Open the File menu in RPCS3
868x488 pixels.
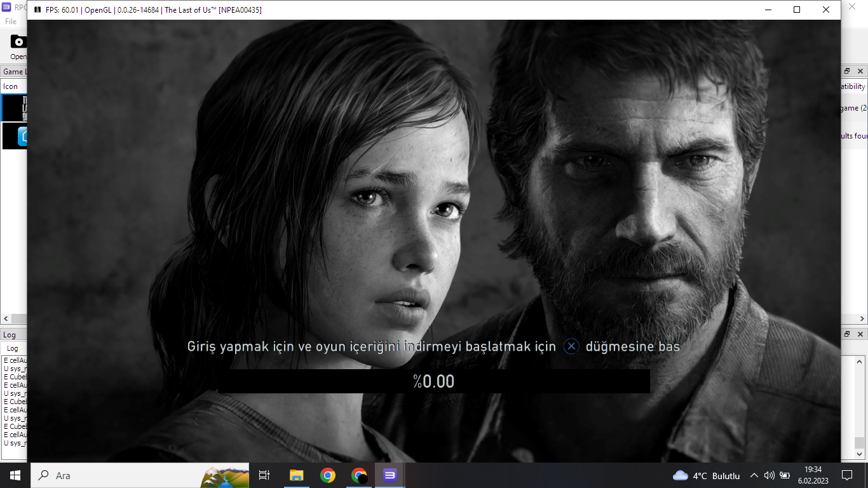click(x=11, y=22)
